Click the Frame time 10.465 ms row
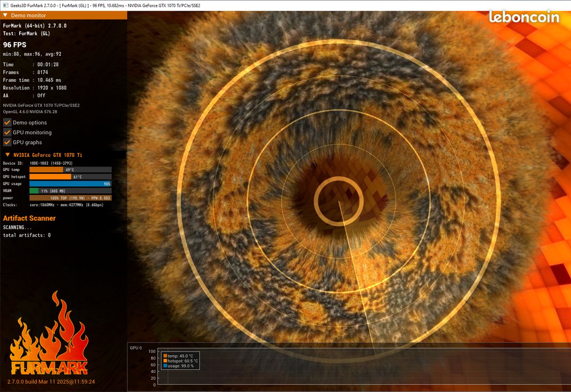The image size is (571, 392). tap(32, 80)
